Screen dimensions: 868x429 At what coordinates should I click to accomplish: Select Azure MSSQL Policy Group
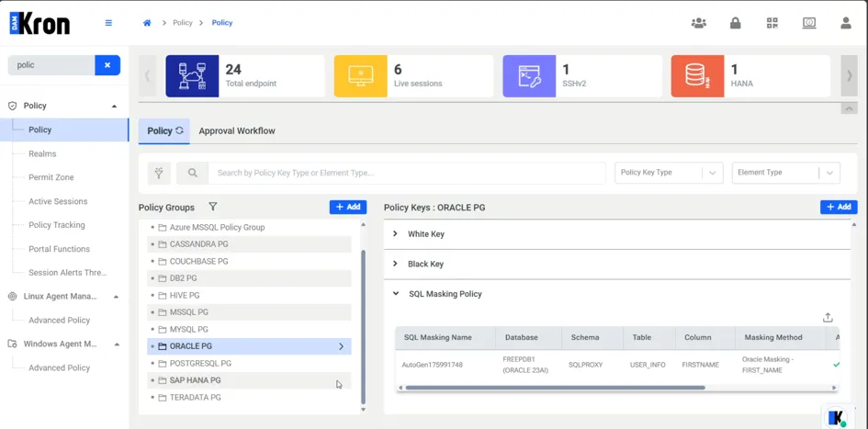(249, 228)
